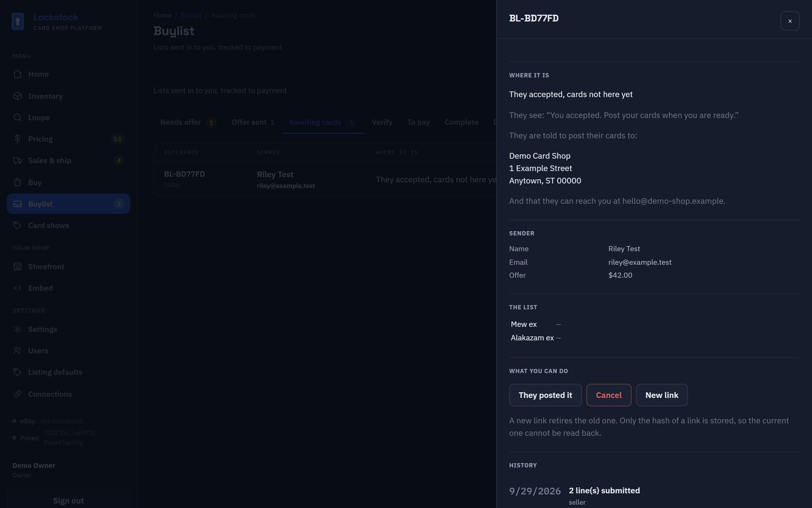
Task: Open the To pay tab
Action: click(x=418, y=122)
